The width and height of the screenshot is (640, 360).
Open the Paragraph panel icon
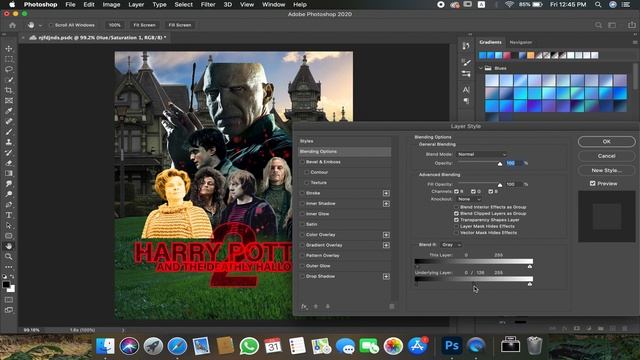pos(466,101)
